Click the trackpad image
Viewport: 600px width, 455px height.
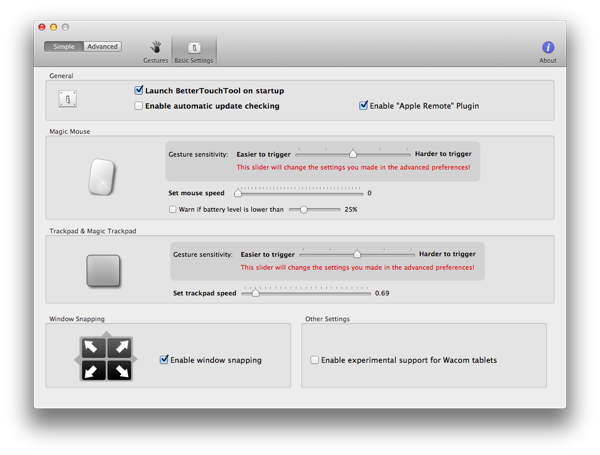[x=103, y=271]
